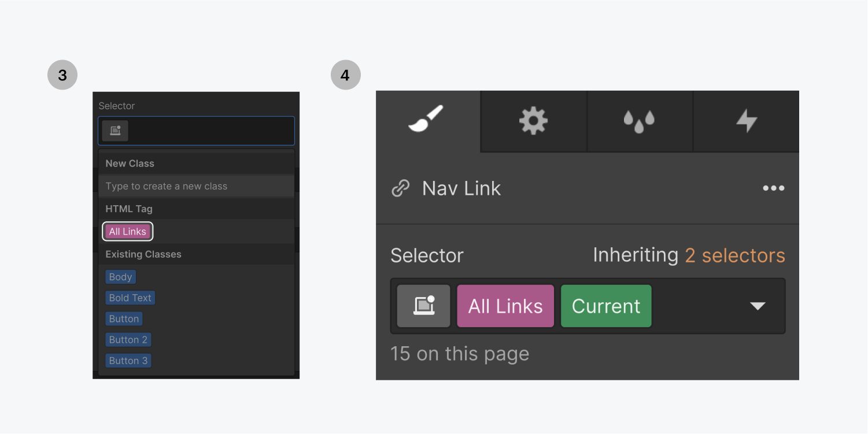868x434 pixels.
Task: Toggle the All Links tag in the Selector bar
Action: (505, 306)
